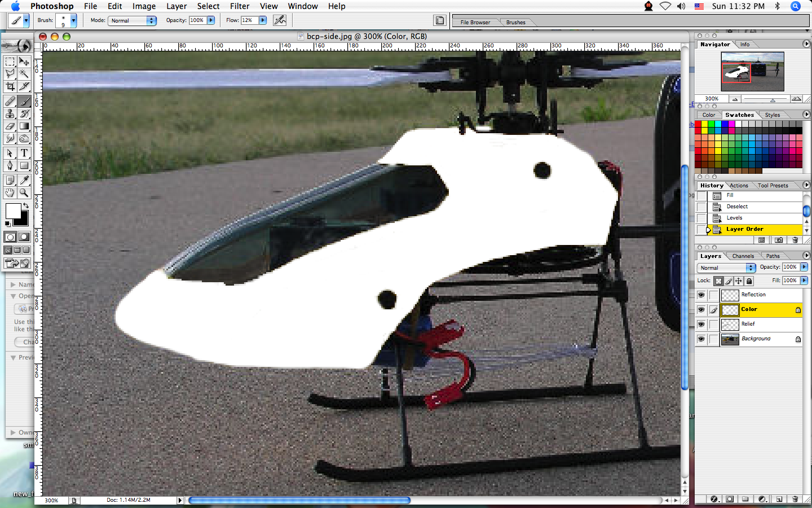This screenshot has width=812, height=508.
Task: Hide the Reflection layer
Action: click(x=701, y=295)
